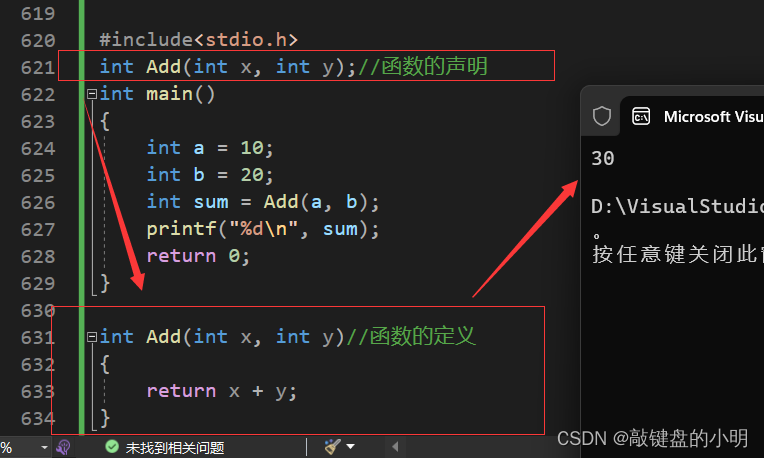764x458 pixels.
Task: Click line number 634
Action: 38,418
